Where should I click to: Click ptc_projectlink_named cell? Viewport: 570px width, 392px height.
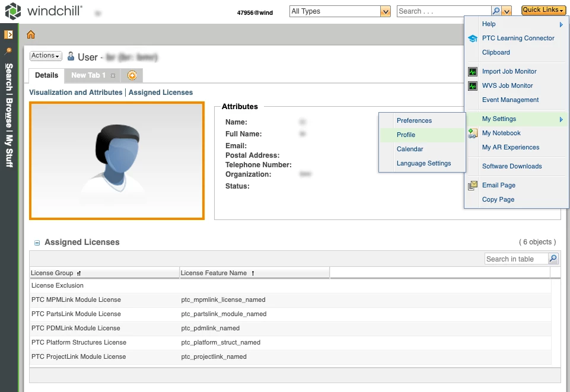(x=214, y=357)
